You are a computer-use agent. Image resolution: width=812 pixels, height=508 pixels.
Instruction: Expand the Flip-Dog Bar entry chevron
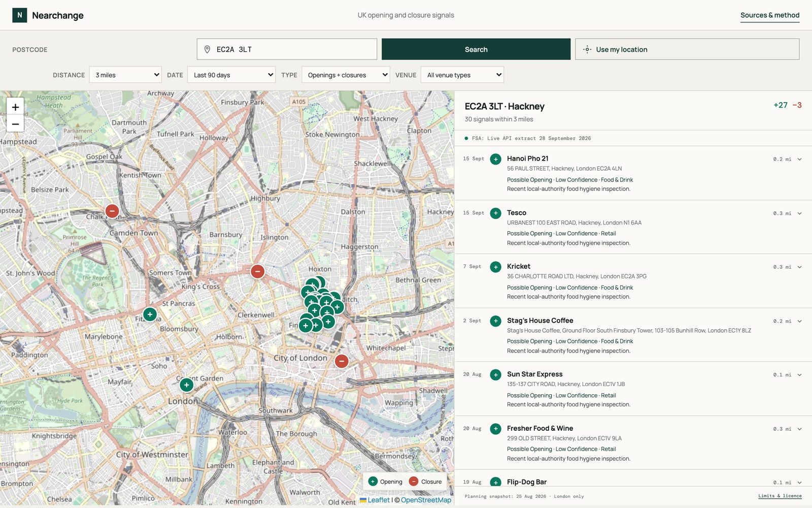click(799, 483)
